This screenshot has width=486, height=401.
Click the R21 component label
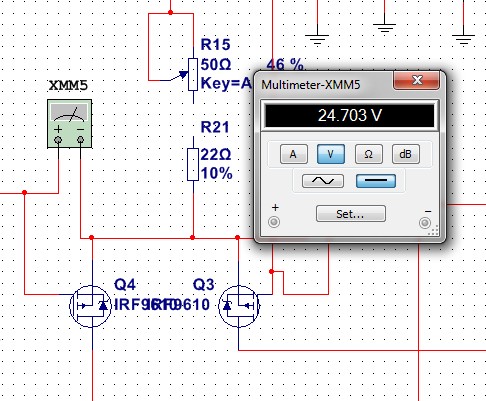tap(215, 127)
